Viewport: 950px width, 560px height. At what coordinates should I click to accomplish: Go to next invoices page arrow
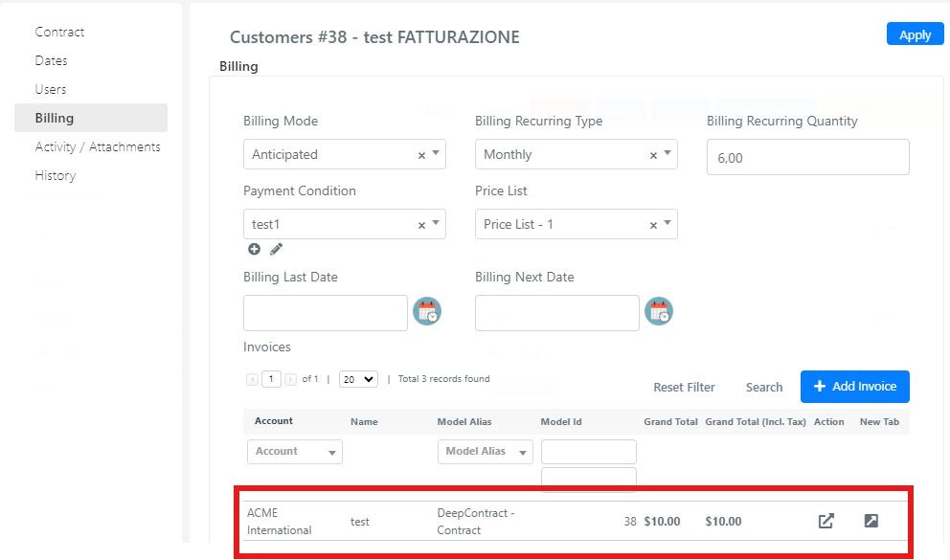pyautogui.click(x=291, y=380)
